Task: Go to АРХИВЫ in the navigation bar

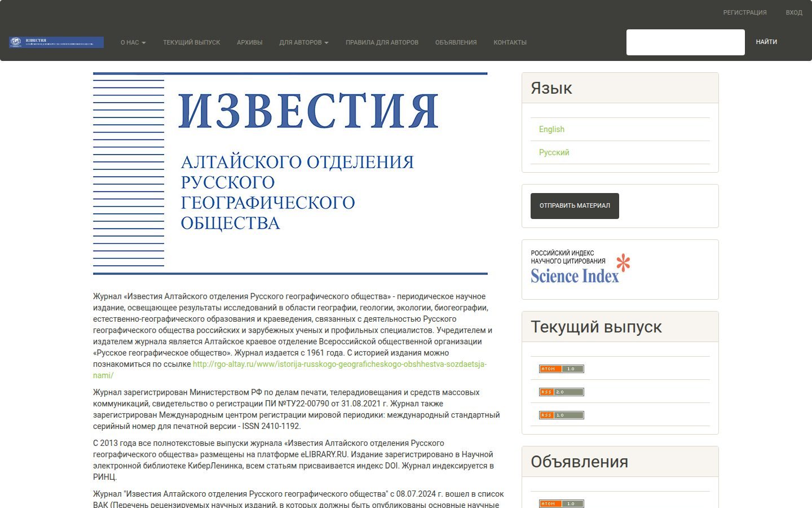Action: point(250,42)
